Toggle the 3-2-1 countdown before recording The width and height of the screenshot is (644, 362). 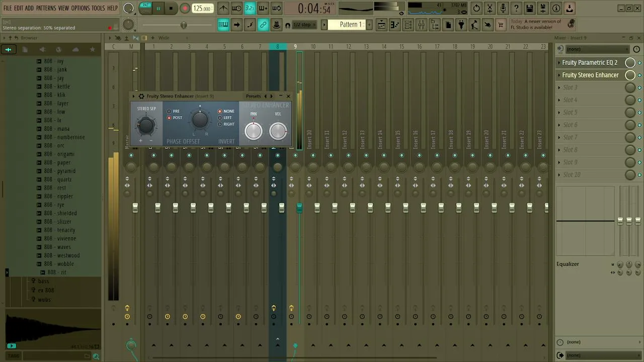point(250,8)
